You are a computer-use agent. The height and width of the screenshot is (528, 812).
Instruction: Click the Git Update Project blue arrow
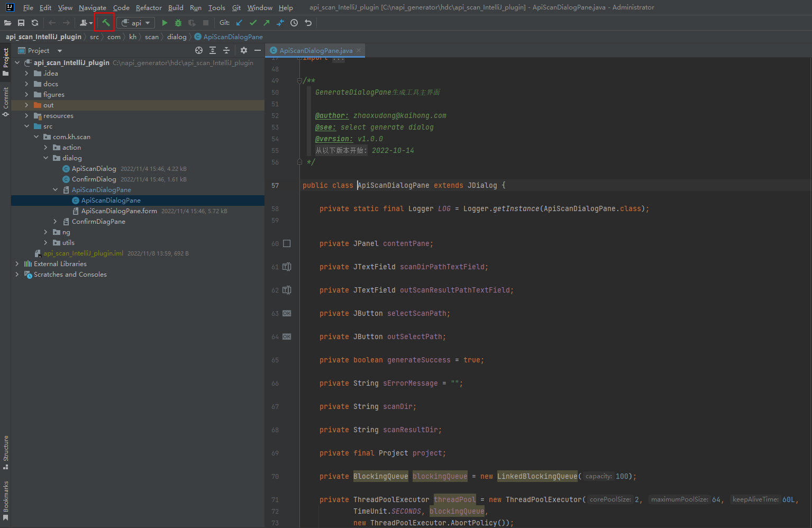[x=240, y=23]
